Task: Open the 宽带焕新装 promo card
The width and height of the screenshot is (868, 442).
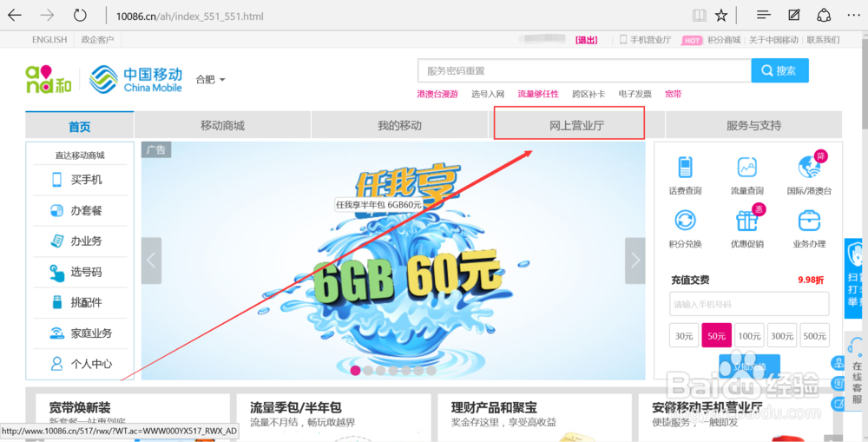Action: pyautogui.click(x=133, y=418)
